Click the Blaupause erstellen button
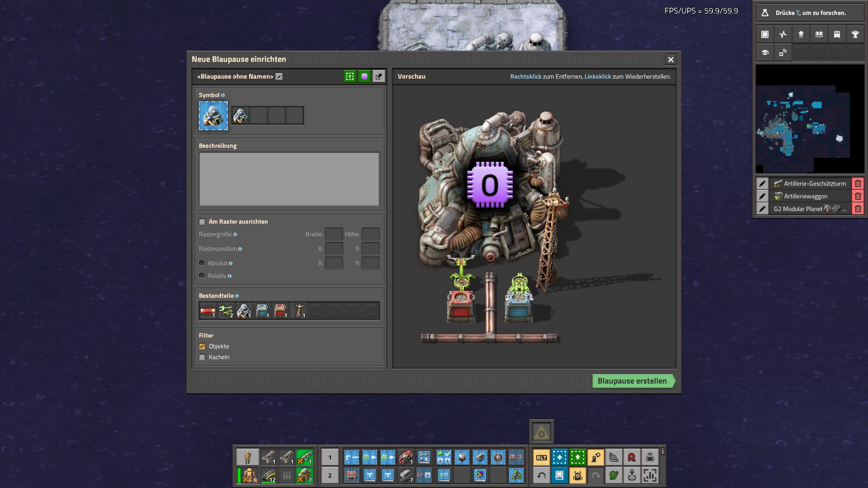Viewport: 868px width, 488px height. (632, 381)
